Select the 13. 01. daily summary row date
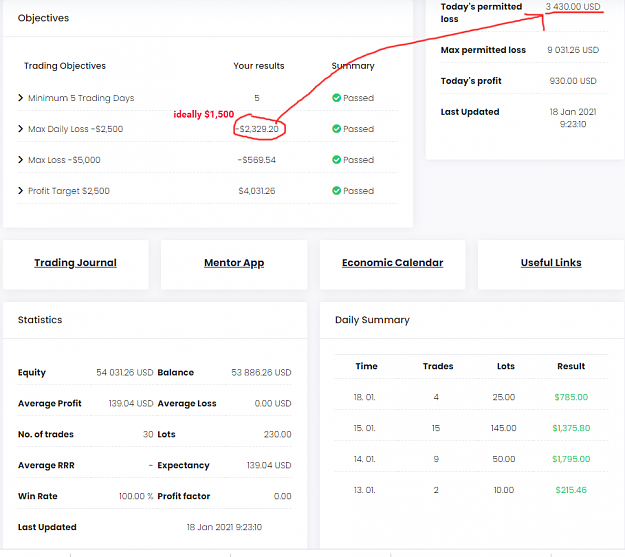 [364, 490]
